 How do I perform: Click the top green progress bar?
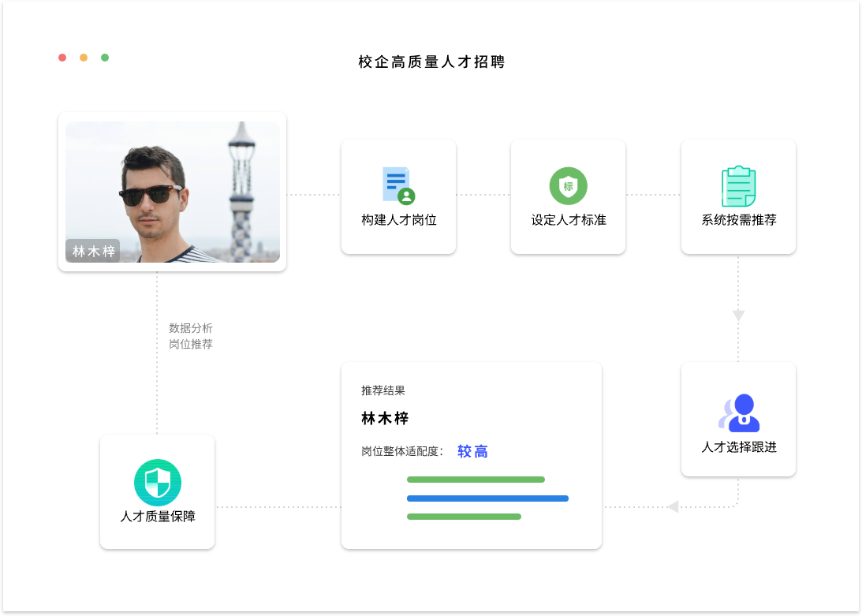[x=476, y=480]
